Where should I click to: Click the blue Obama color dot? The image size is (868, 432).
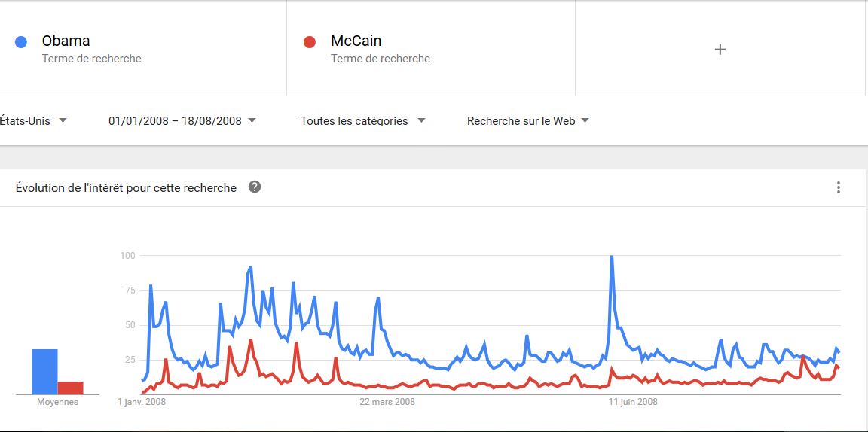pos(21,42)
